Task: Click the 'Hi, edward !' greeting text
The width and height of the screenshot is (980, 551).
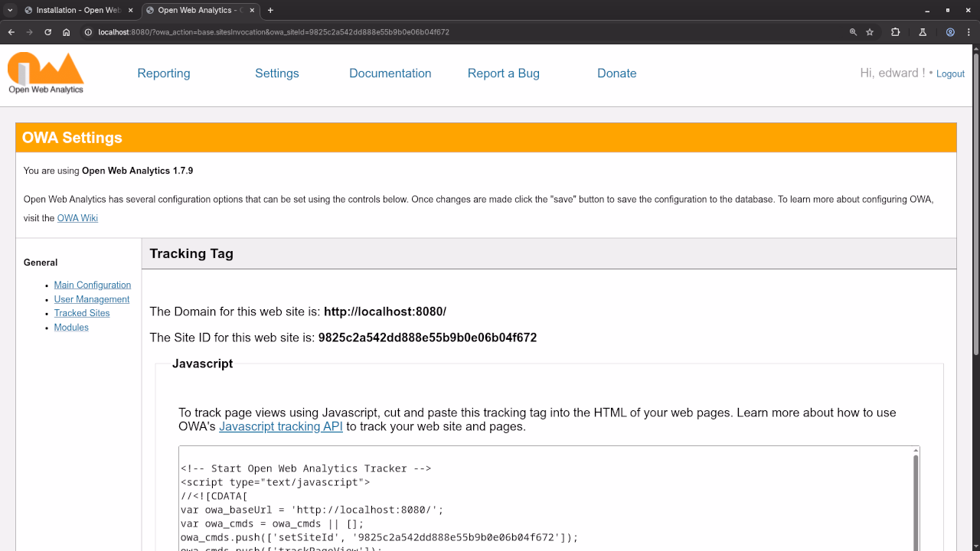Action: [892, 73]
